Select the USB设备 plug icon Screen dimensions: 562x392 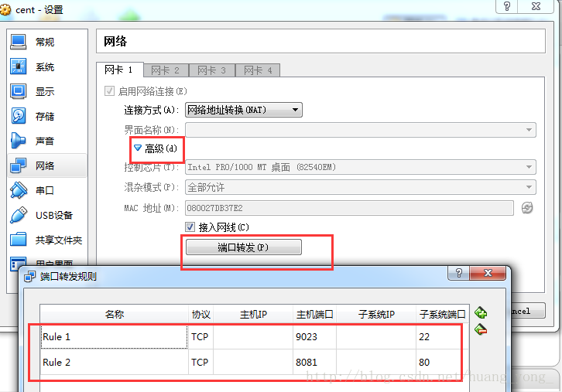[18, 215]
